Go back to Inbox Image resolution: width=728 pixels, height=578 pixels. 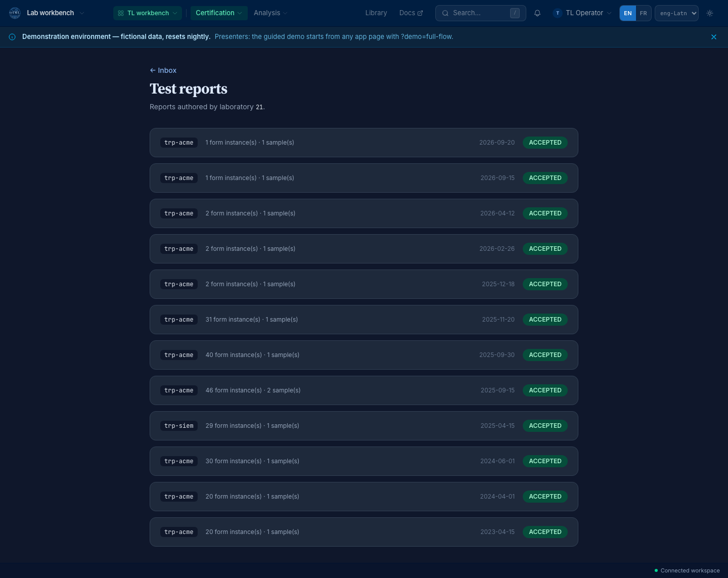(x=163, y=70)
